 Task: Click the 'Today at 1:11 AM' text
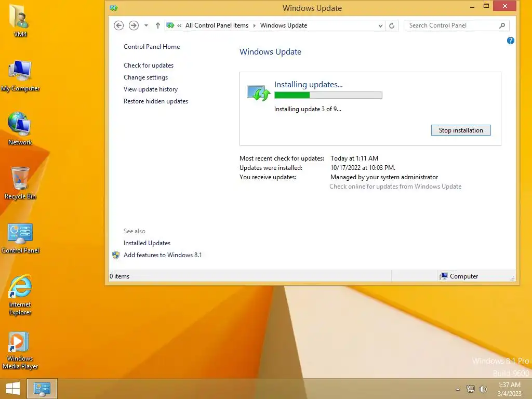click(354, 158)
